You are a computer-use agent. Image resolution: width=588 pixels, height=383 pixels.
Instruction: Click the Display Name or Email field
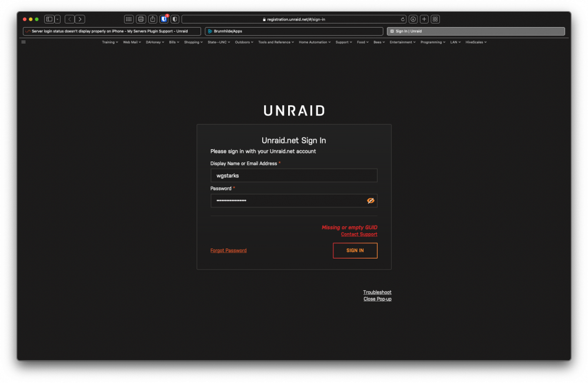pyautogui.click(x=293, y=176)
